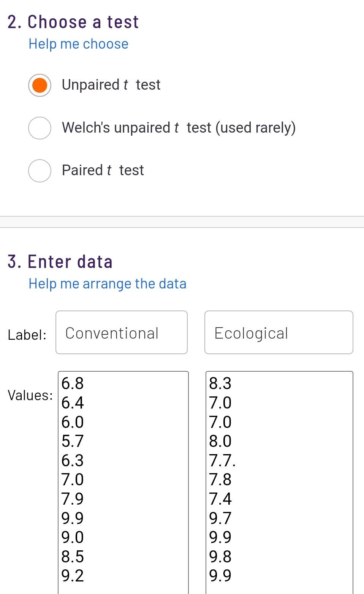Click the 5.7 entry in Conventional values
This screenshot has width=364, height=594.
(x=73, y=441)
